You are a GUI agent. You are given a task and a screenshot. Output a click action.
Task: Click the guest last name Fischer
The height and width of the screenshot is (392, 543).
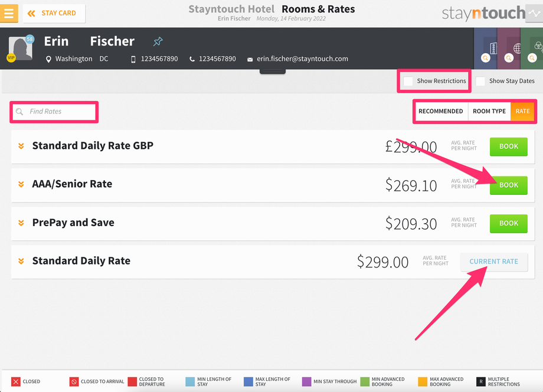coord(112,41)
